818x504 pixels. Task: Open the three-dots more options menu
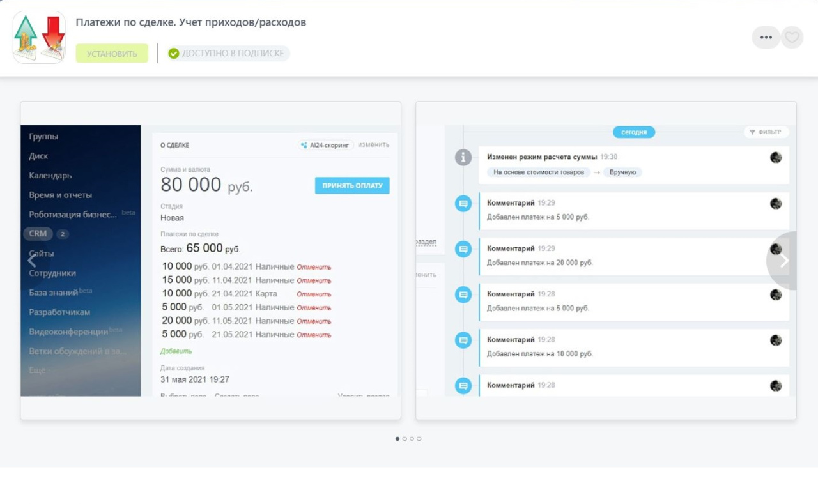click(x=766, y=38)
